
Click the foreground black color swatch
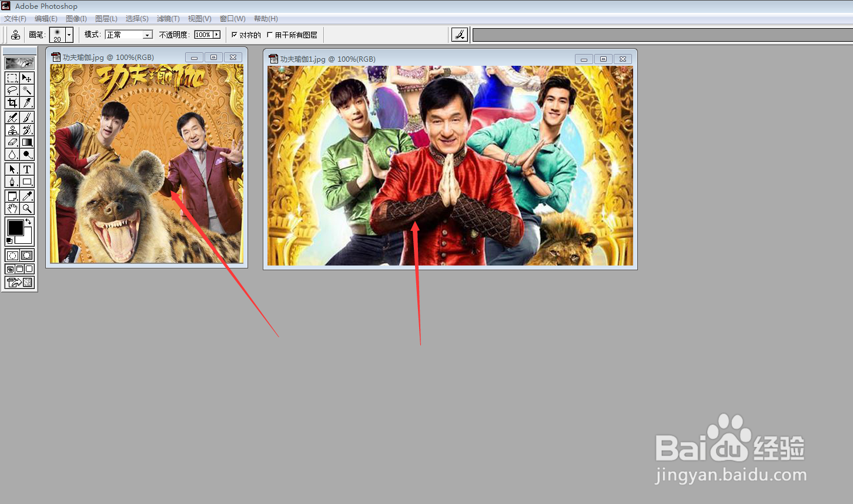tap(15, 227)
